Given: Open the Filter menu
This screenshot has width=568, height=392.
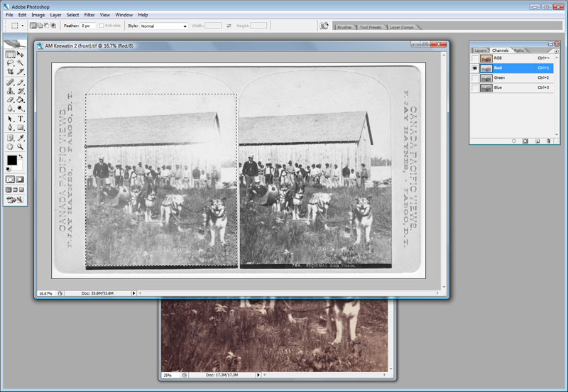Looking at the screenshot, I should click(x=89, y=14).
